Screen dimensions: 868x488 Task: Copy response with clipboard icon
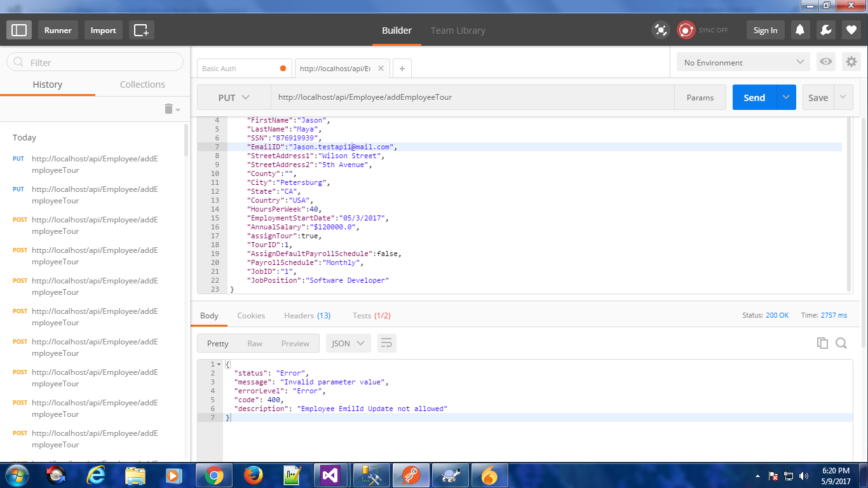[822, 343]
